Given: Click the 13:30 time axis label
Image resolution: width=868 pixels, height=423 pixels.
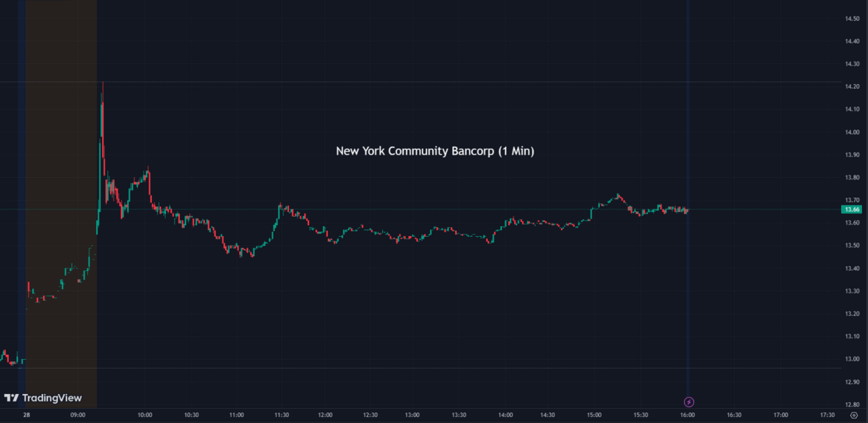Looking at the screenshot, I should 459,415.
